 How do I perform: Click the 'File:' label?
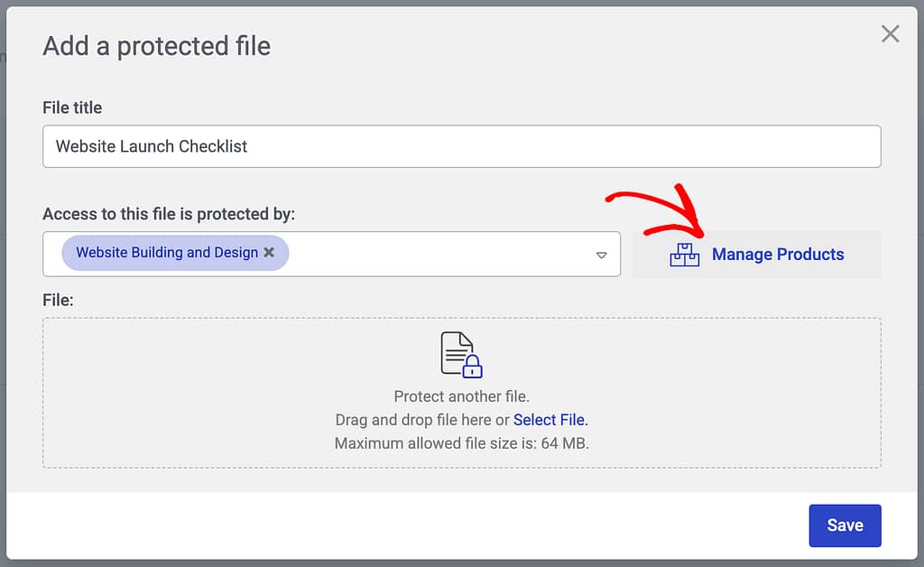[58, 300]
